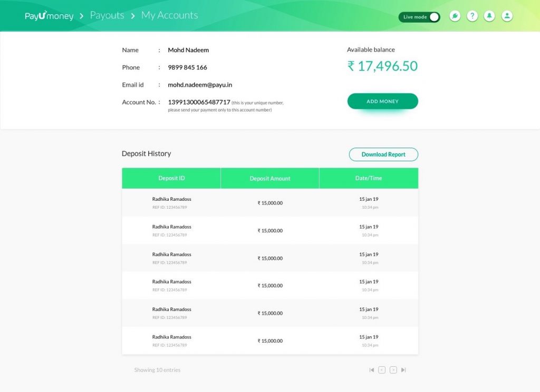Open the help question mark icon
This screenshot has height=392, width=540.
[472, 16]
